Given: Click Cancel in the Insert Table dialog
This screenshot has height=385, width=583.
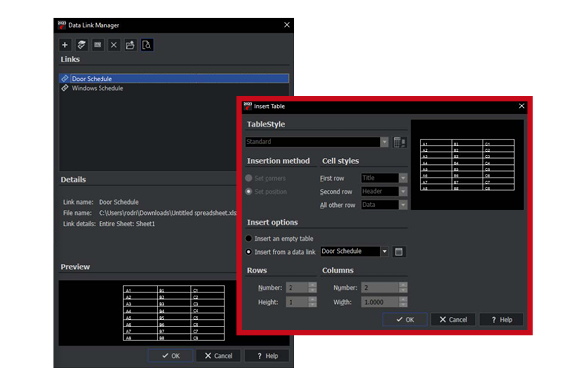Looking at the screenshot, I should click(453, 320).
